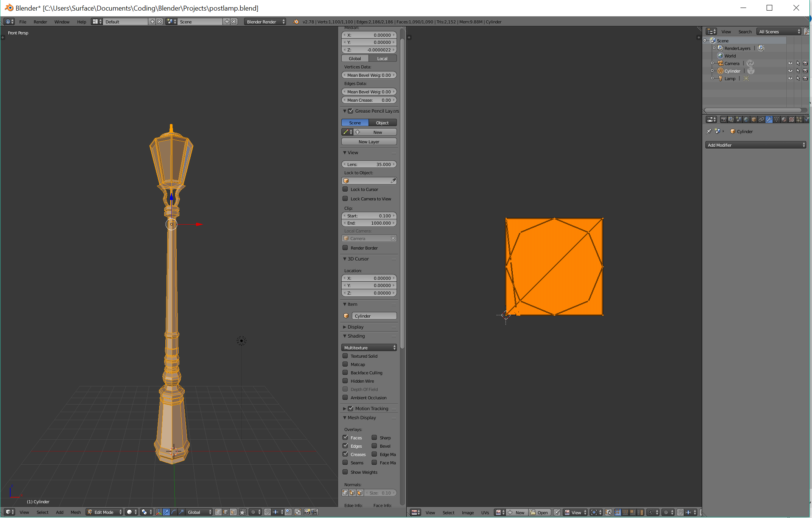Click the Open image button
812x518 pixels.
(540, 512)
